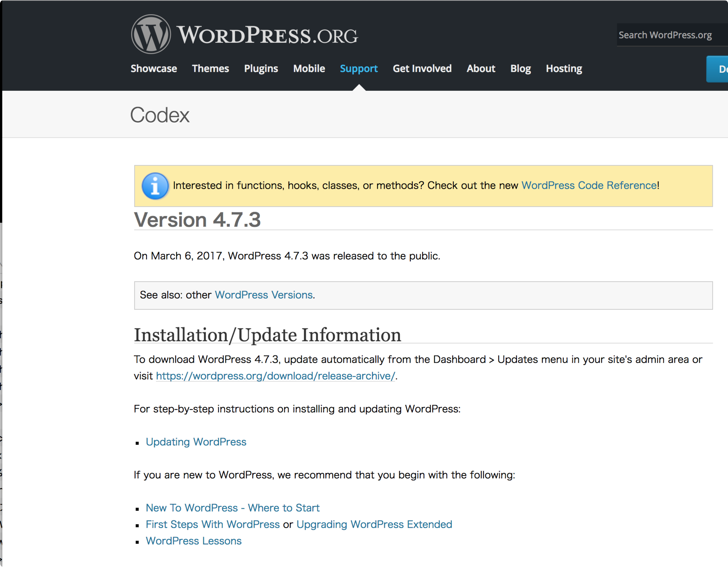
Task: Go to the Themes section
Action: (x=210, y=69)
